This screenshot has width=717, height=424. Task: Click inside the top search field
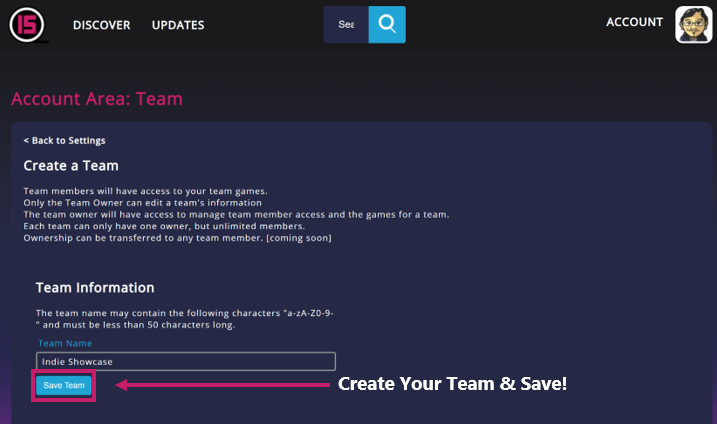(346, 24)
